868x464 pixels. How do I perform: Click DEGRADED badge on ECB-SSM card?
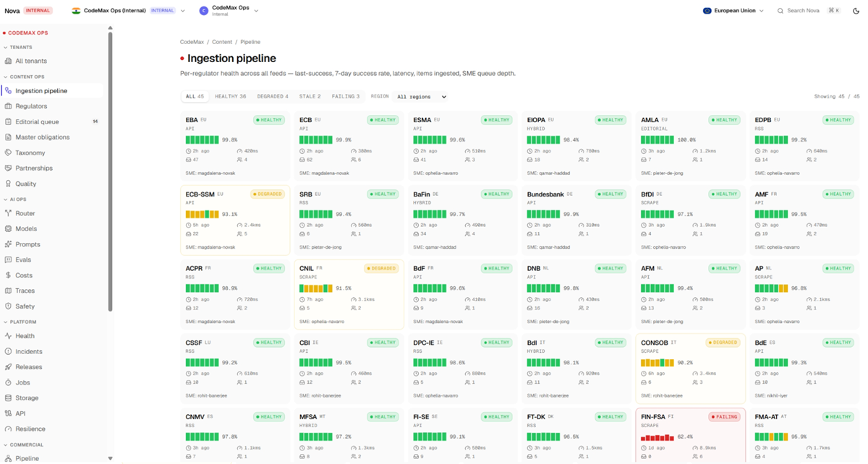click(x=267, y=194)
